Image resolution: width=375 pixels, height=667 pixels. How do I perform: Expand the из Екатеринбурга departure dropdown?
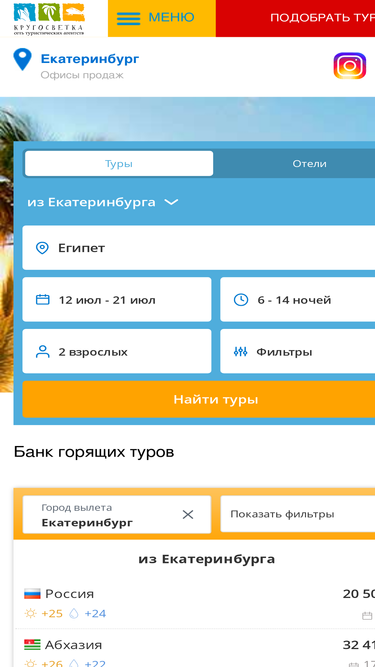(x=102, y=202)
